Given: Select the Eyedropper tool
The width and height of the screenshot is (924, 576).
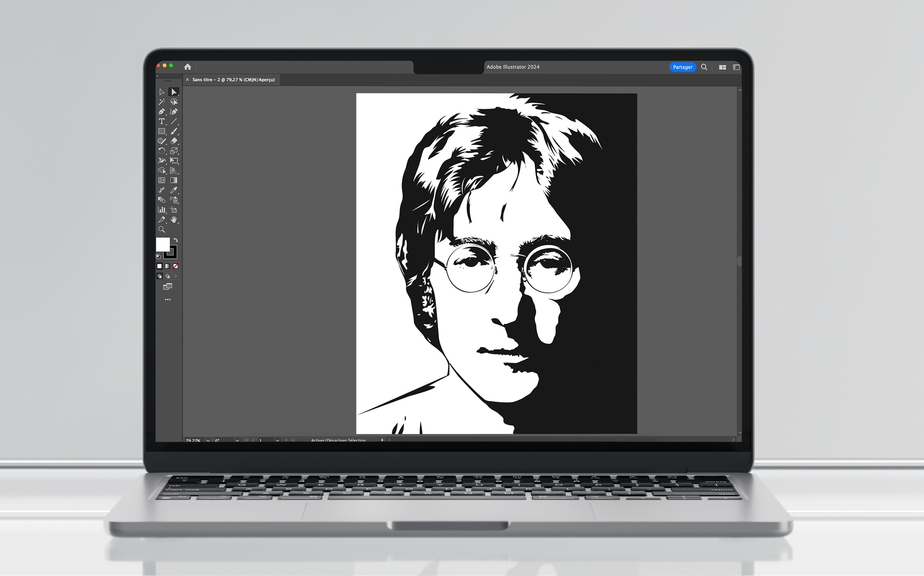Looking at the screenshot, I should [174, 190].
